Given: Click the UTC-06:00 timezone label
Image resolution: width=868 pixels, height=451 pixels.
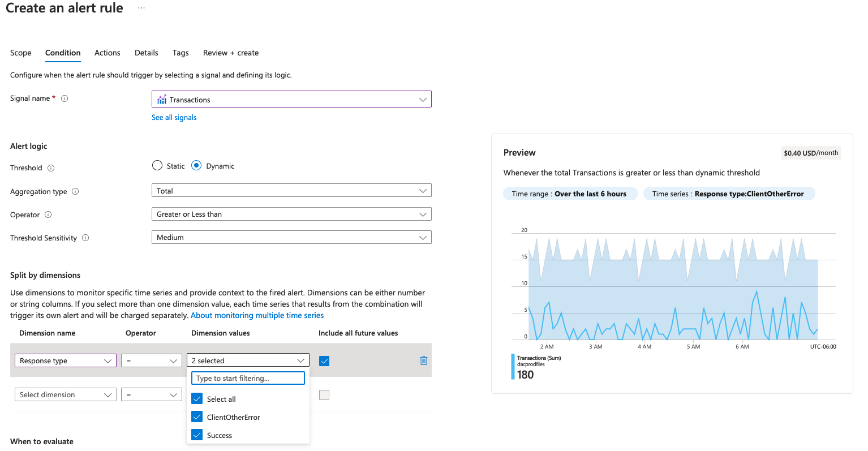Looking at the screenshot, I should point(823,346).
